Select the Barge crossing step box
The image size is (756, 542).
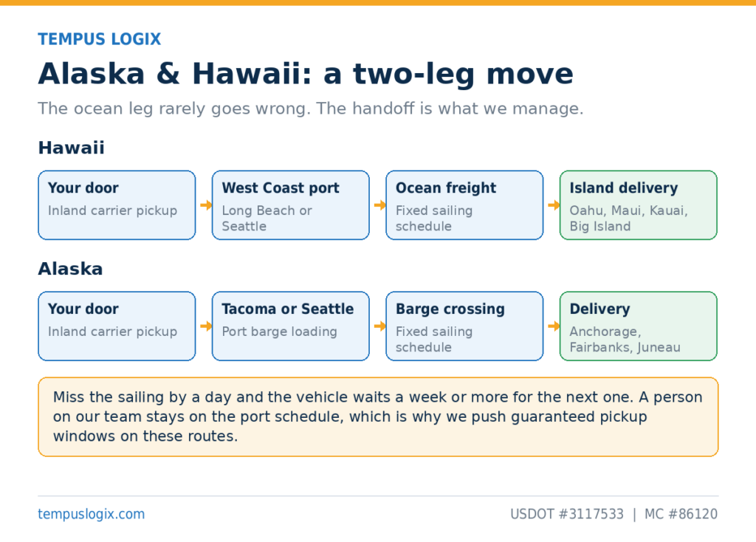coord(465,326)
